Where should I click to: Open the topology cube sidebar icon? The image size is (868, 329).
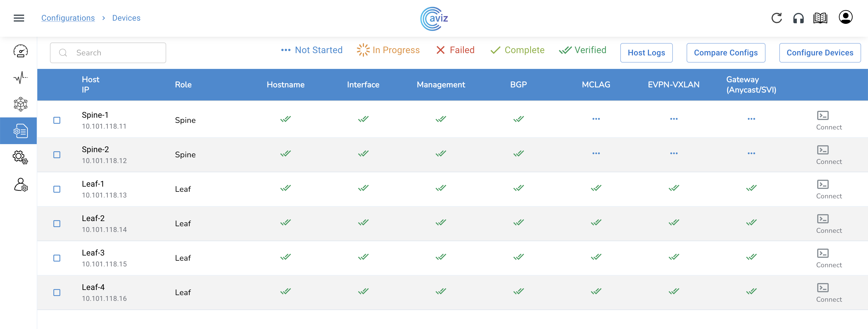[x=20, y=104]
